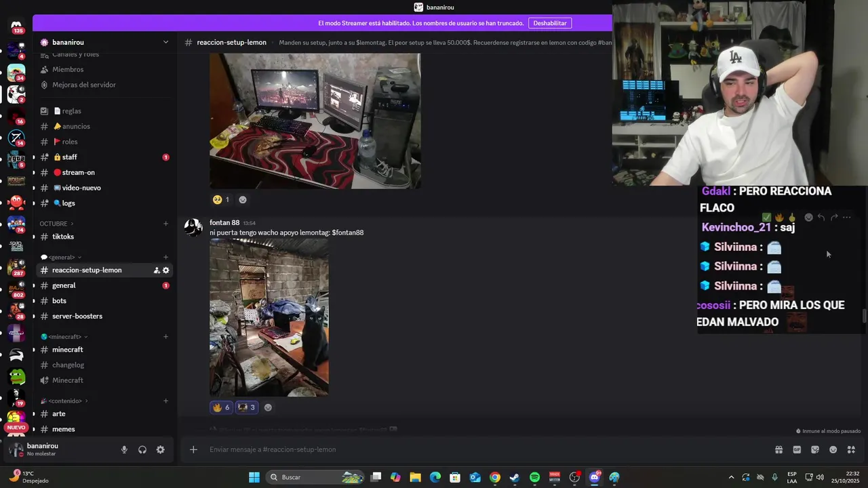Open the logs channel
This screenshot has width=868, height=488.
104,203
